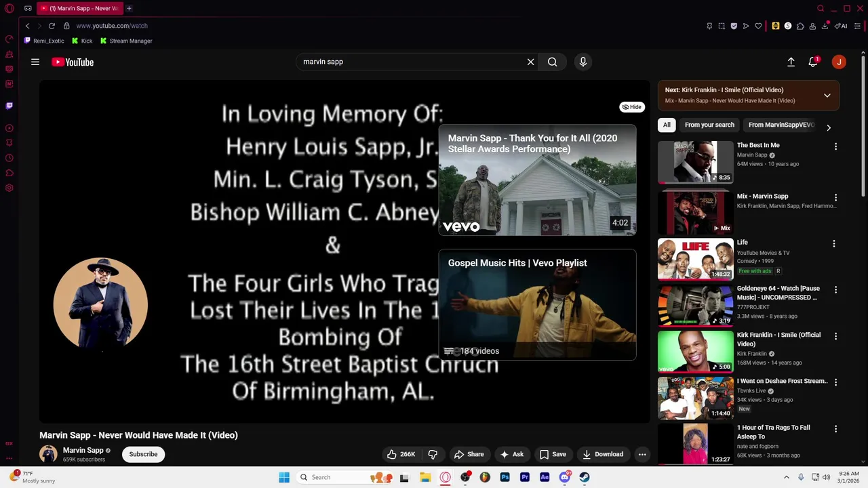Open options for "I Went on Deshae Frost Stream"

point(835,382)
